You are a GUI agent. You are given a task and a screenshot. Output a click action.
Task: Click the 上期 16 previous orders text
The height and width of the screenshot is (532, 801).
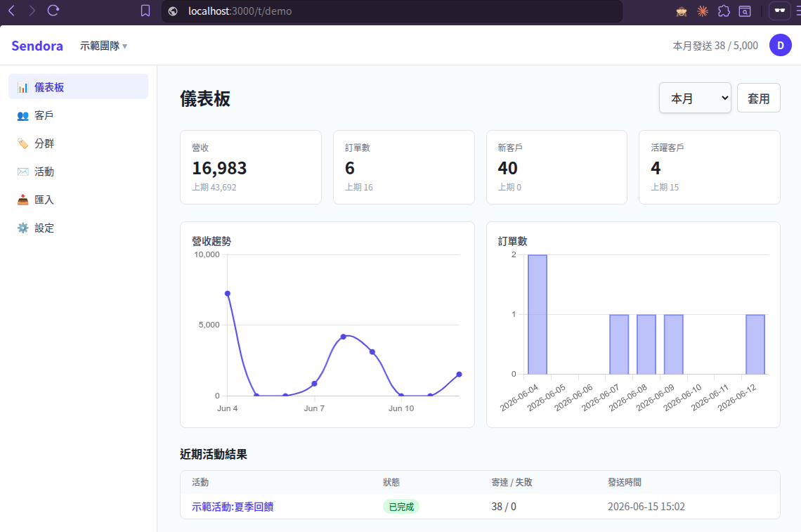pos(358,187)
